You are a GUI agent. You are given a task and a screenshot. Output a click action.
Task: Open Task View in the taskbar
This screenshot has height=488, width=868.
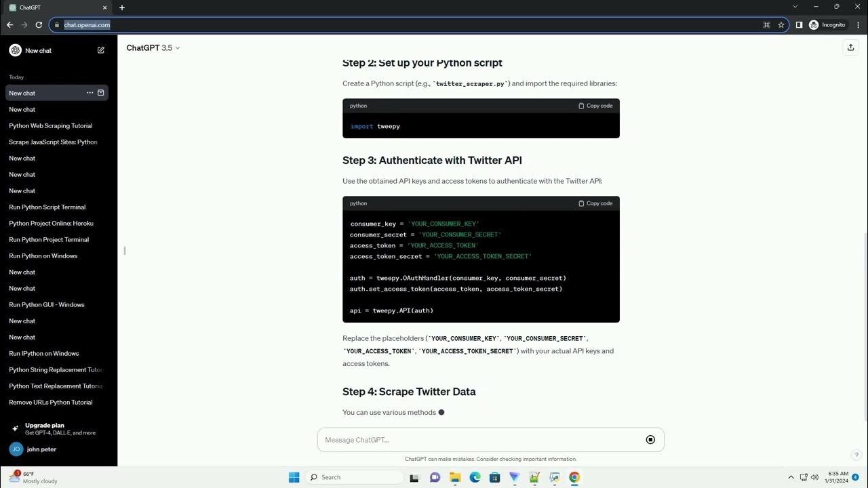[x=415, y=477]
